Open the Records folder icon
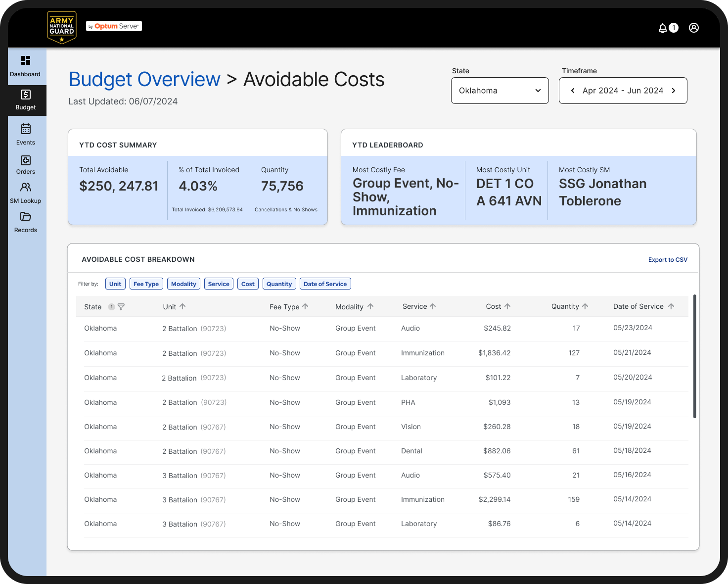This screenshot has height=584, width=728. (26, 216)
